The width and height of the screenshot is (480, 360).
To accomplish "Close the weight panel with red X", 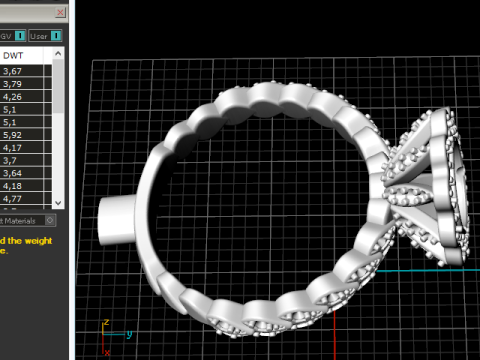I will click(x=60, y=13).
